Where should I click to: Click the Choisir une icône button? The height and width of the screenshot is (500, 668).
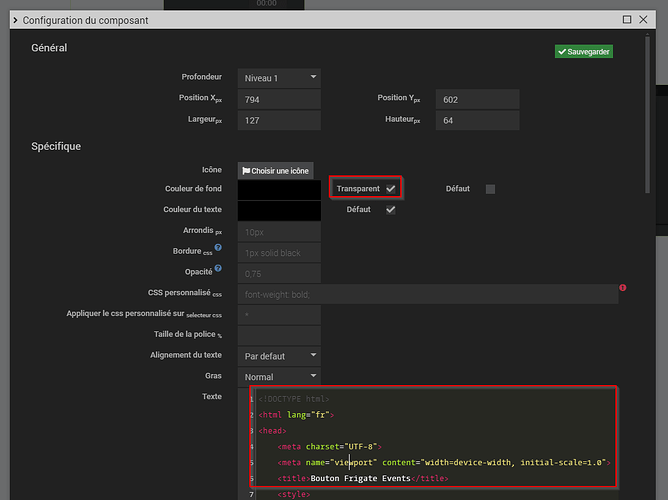coord(276,171)
